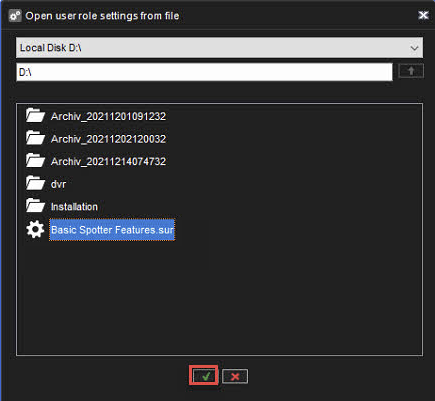Click the D:\ path input field
The width and height of the screenshot is (435, 401).
(204, 72)
